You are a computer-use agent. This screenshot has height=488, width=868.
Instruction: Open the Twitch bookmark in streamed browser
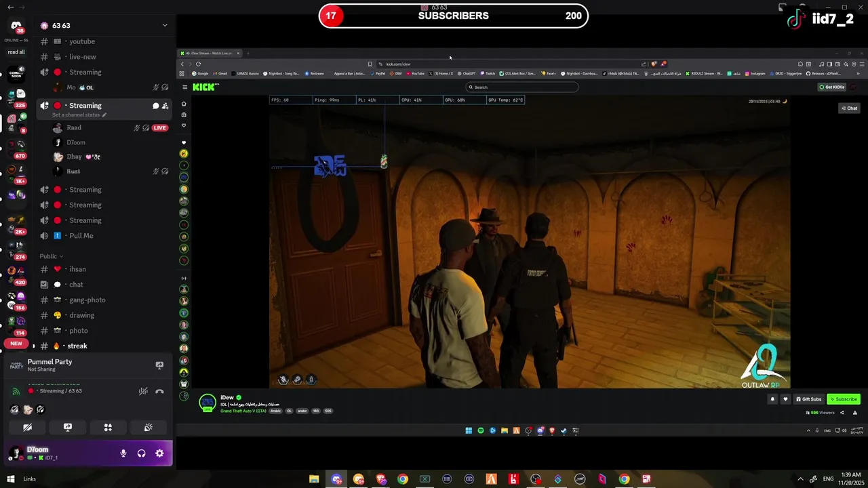488,73
